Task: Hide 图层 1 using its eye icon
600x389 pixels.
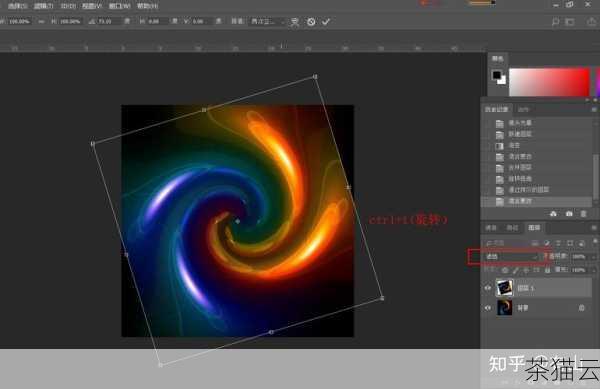Action: tap(488, 288)
